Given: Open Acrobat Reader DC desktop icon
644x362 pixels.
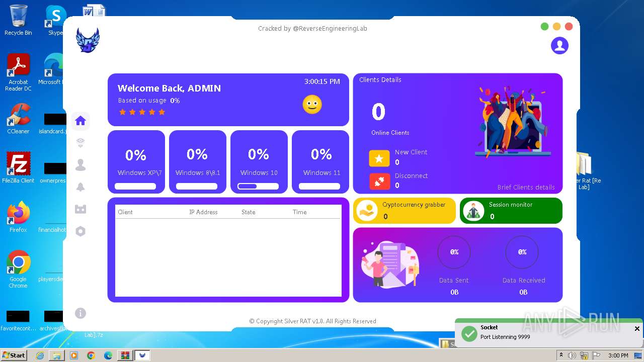Looking at the screenshot, I should click(x=18, y=73).
